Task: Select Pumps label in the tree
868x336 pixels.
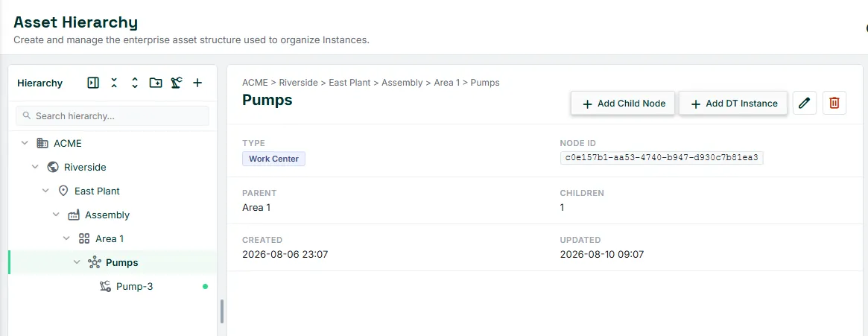Action: click(x=122, y=262)
